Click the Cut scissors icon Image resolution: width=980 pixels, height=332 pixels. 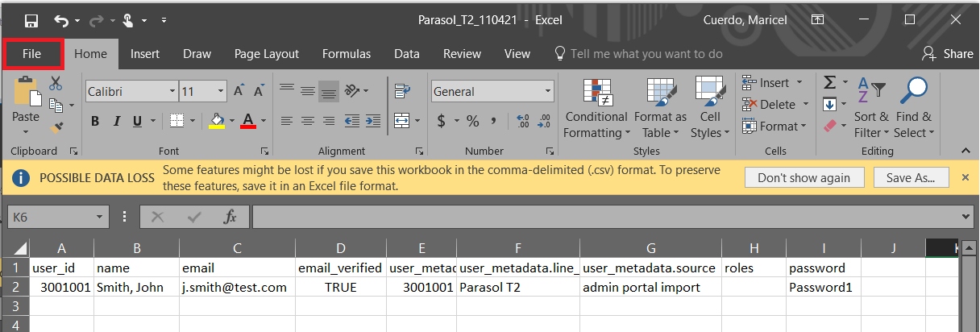coord(56,83)
